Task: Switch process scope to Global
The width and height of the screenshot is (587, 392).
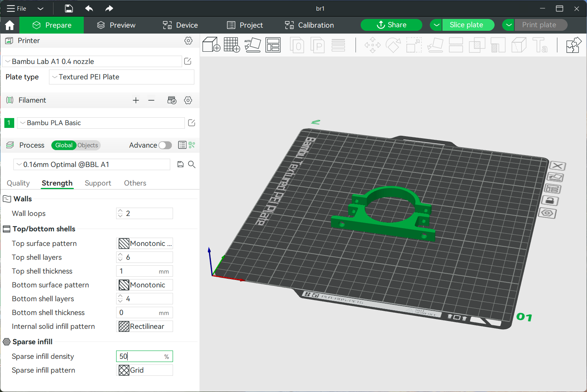Action: [x=64, y=145]
